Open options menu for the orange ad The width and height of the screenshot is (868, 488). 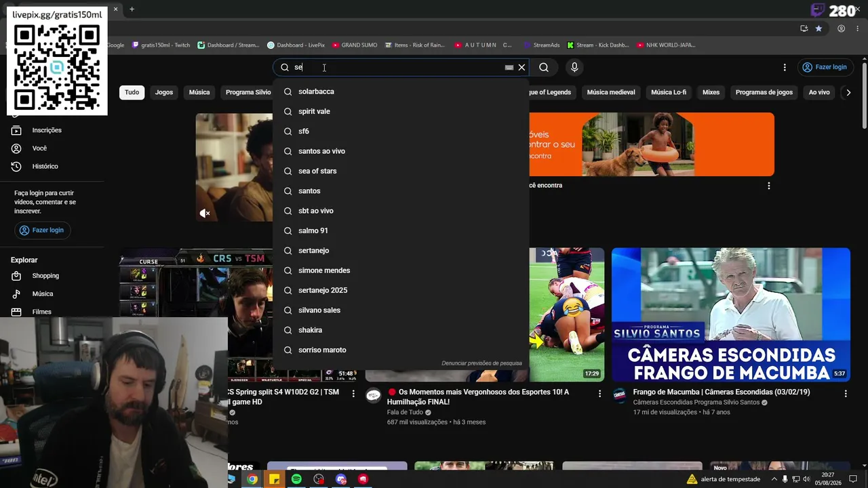(769, 186)
